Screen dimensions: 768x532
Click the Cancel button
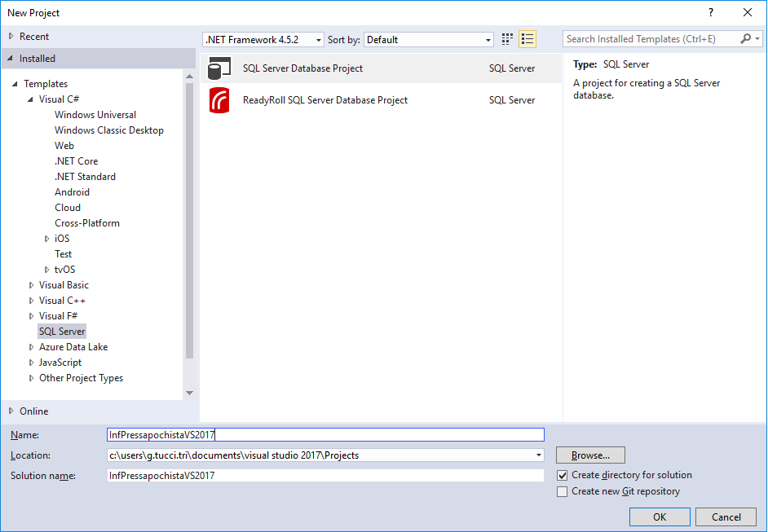[x=726, y=517]
